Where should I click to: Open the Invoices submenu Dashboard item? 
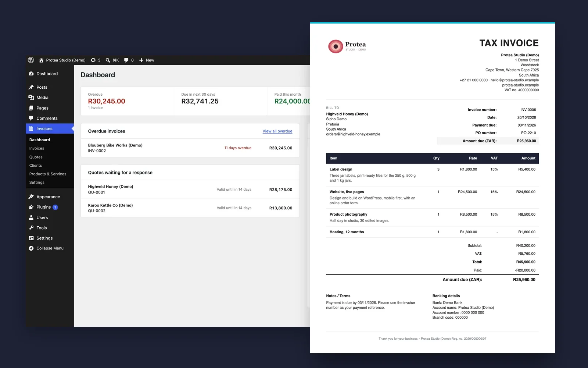(x=40, y=140)
